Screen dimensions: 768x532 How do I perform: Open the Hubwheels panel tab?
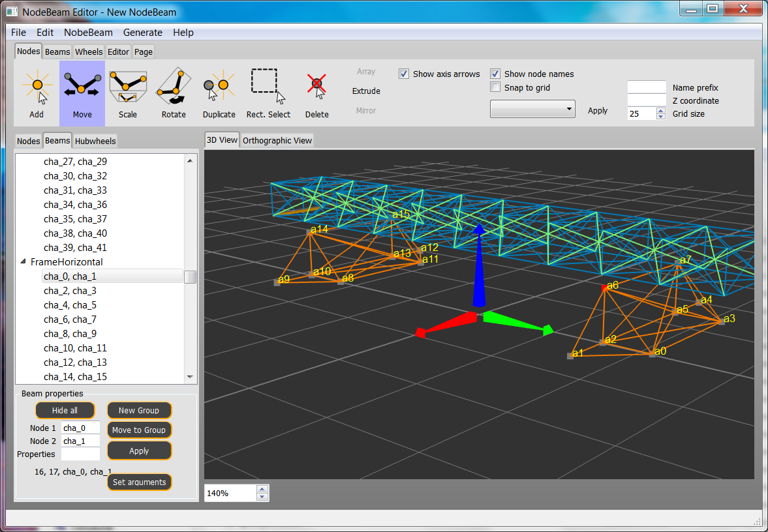(95, 141)
